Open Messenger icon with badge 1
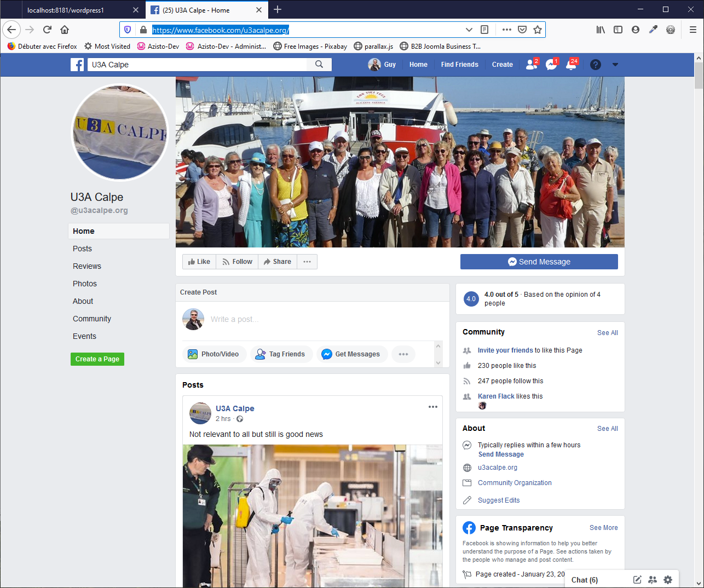 coord(551,64)
